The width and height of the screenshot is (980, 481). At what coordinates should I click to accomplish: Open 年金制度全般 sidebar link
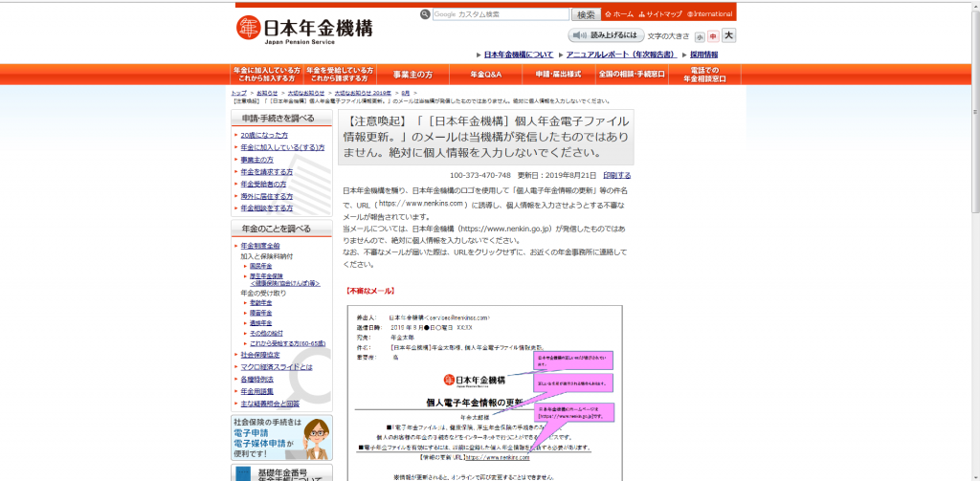(x=260, y=246)
